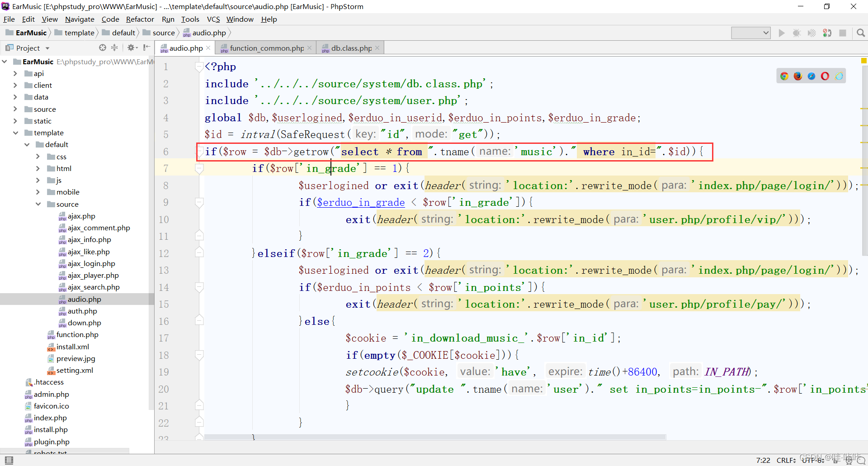Click default breadcrumb in navigation bar
This screenshot has height=466, width=868.
pos(119,33)
